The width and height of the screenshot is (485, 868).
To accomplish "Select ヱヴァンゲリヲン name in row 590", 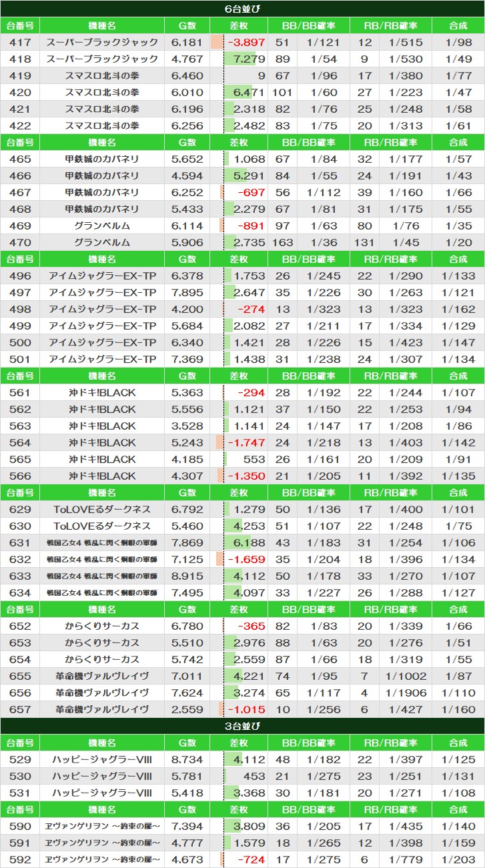I will 102,826.
